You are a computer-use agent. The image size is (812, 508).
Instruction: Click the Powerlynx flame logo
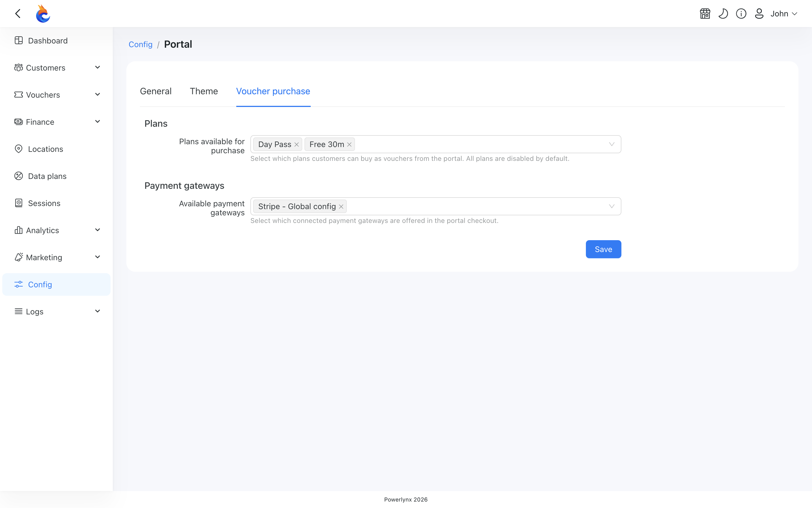click(43, 14)
